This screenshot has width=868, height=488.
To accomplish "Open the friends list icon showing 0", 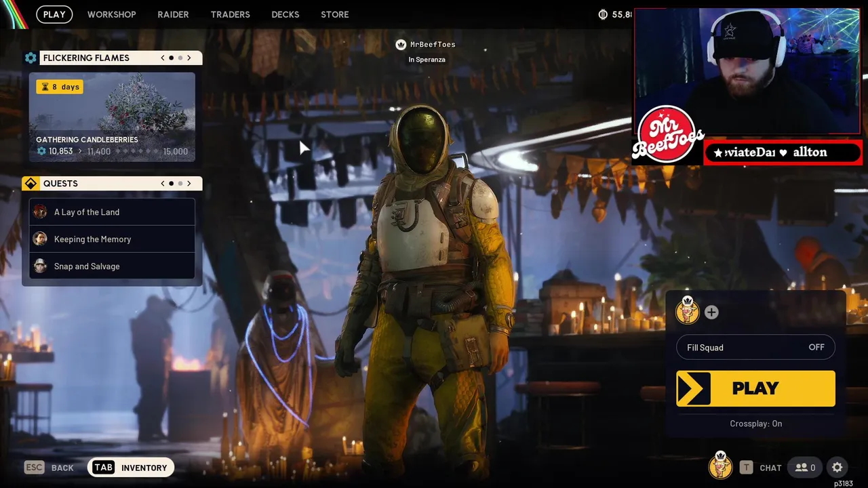I will tap(805, 468).
